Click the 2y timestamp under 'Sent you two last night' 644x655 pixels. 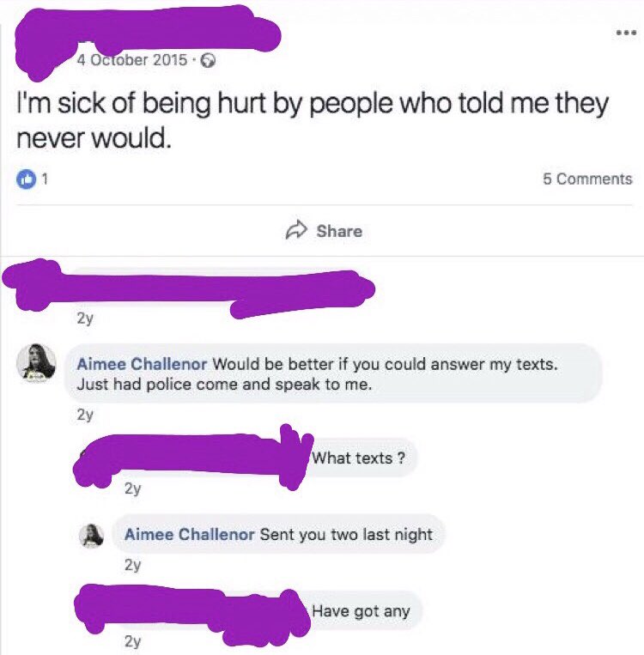(x=132, y=565)
